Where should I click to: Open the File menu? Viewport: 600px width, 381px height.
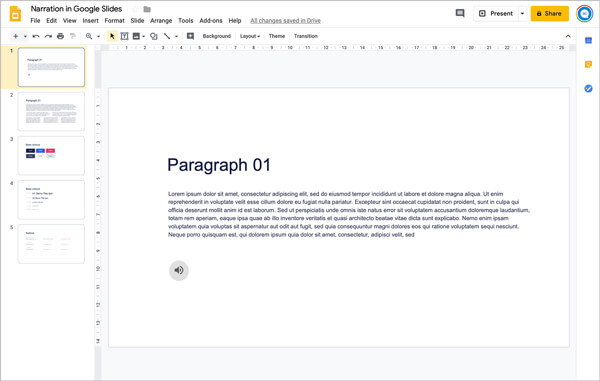(x=35, y=21)
